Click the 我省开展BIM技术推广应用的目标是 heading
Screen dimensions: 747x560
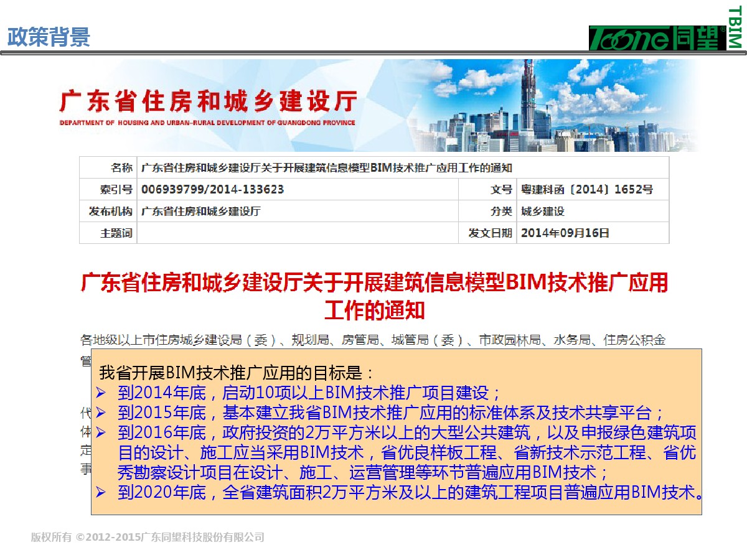coord(237,373)
